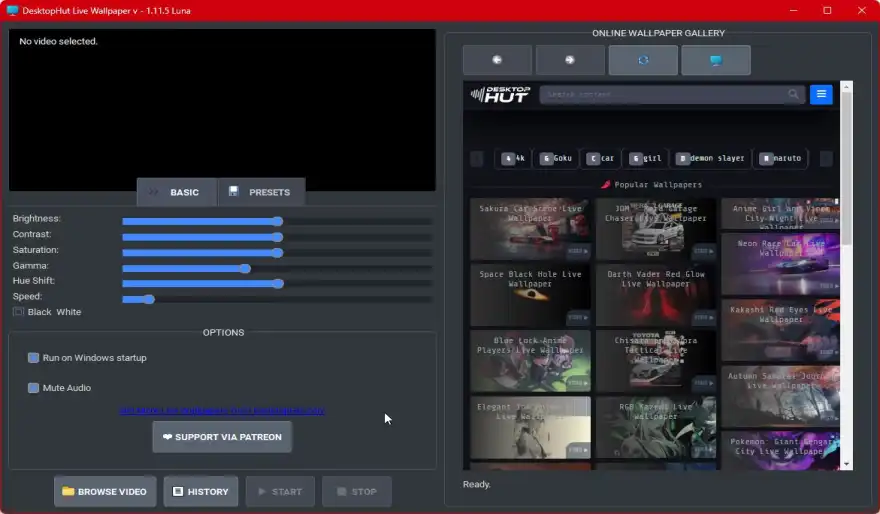Switch to the BASIC tab
Screen dimensions: 880x514
[x=177, y=192]
